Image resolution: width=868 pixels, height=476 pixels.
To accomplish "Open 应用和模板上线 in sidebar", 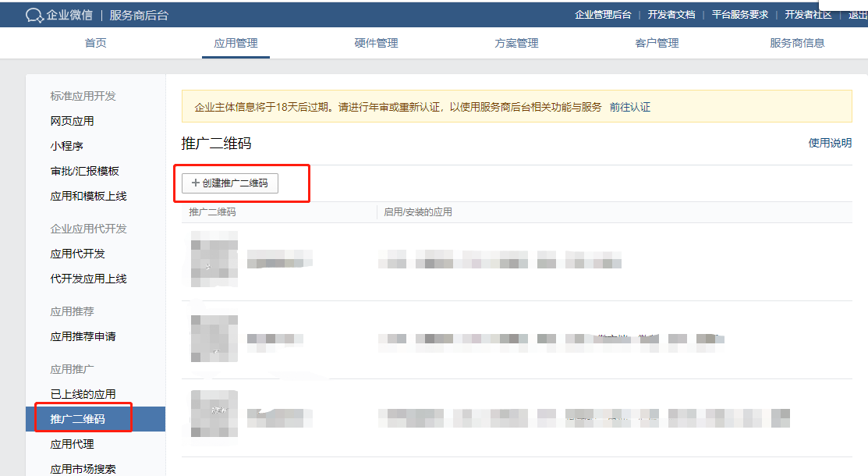I will (x=89, y=196).
